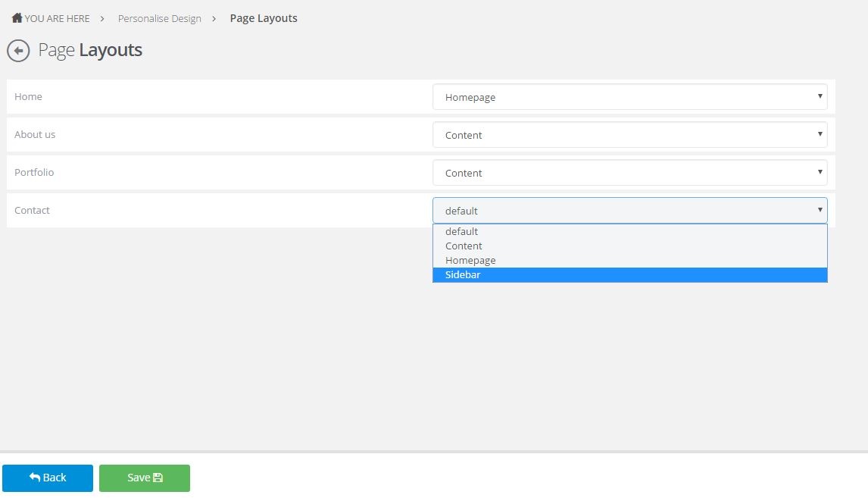Go to Personalise Design breadcrumb link
868x498 pixels.
(159, 18)
